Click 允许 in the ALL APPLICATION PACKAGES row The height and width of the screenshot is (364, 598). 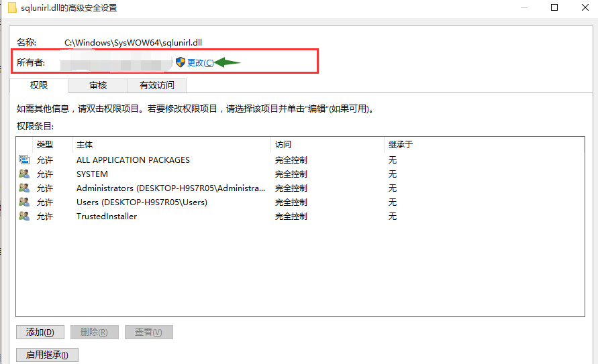click(44, 160)
